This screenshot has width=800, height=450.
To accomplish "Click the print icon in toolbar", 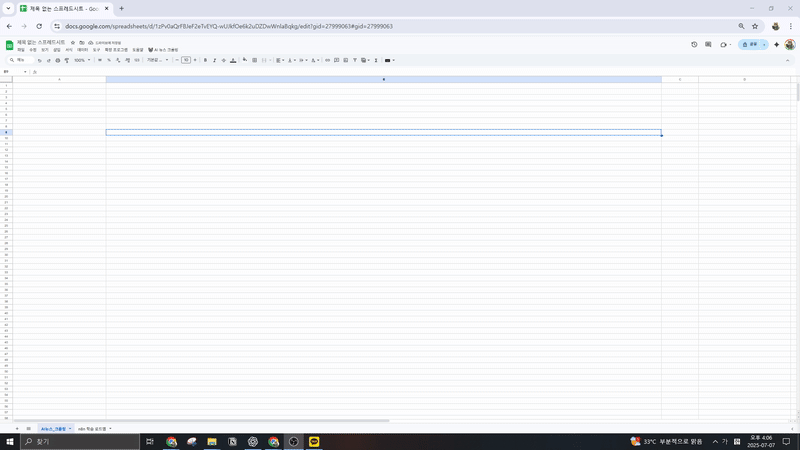I will tap(58, 60).
